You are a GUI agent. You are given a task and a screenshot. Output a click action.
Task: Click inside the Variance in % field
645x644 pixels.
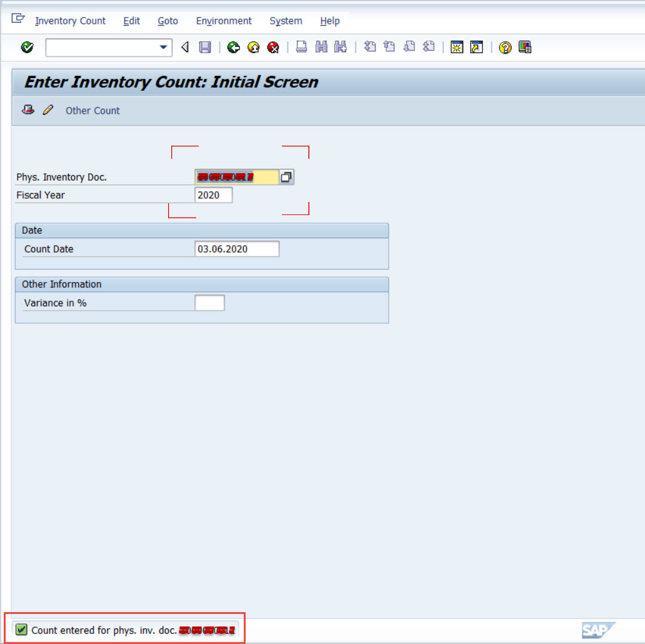[211, 303]
